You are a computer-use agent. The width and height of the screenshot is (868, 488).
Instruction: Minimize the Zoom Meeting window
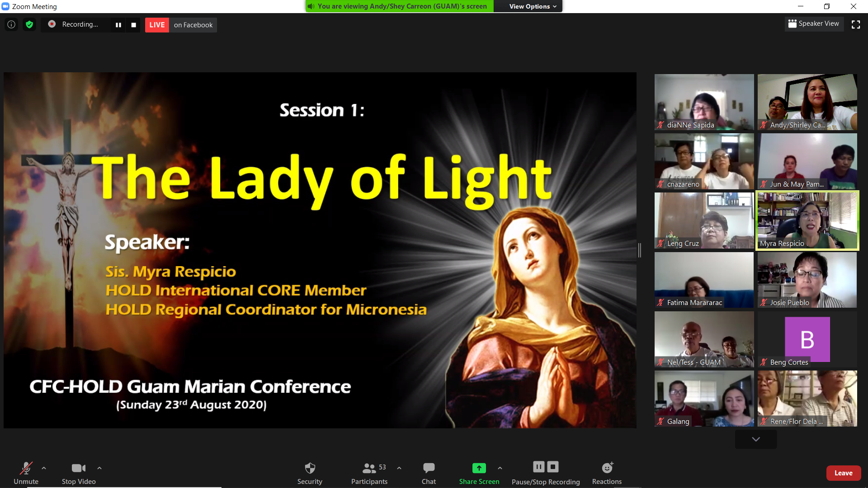(800, 6)
